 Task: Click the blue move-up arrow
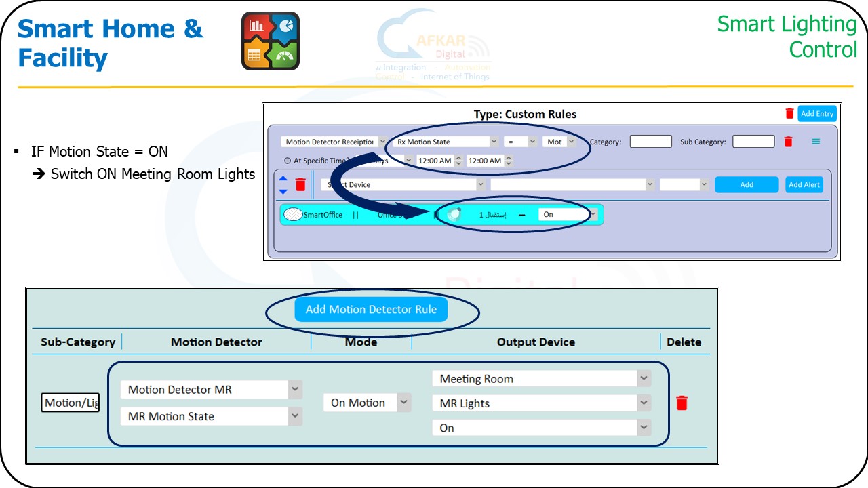point(283,179)
